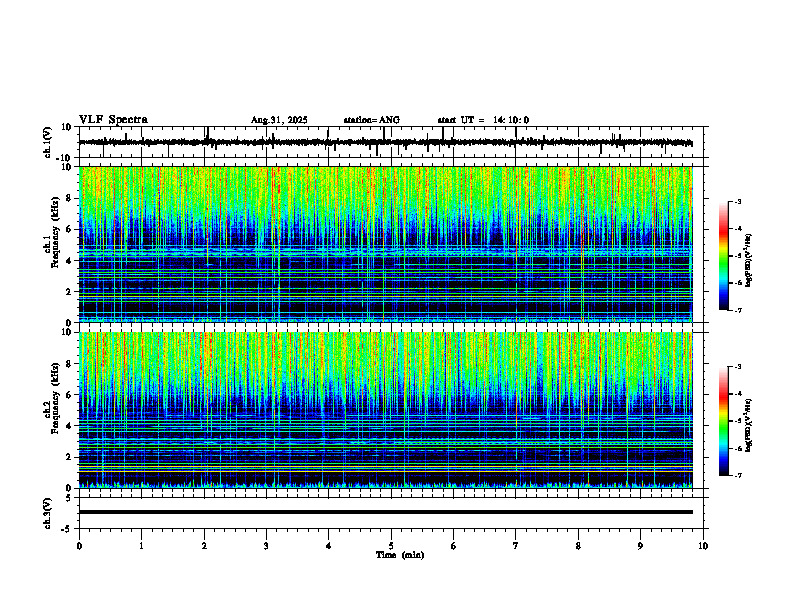Click the ch.1(V) waveform axis label
The width and height of the screenshot is (792, 612).
click(48, 142)
